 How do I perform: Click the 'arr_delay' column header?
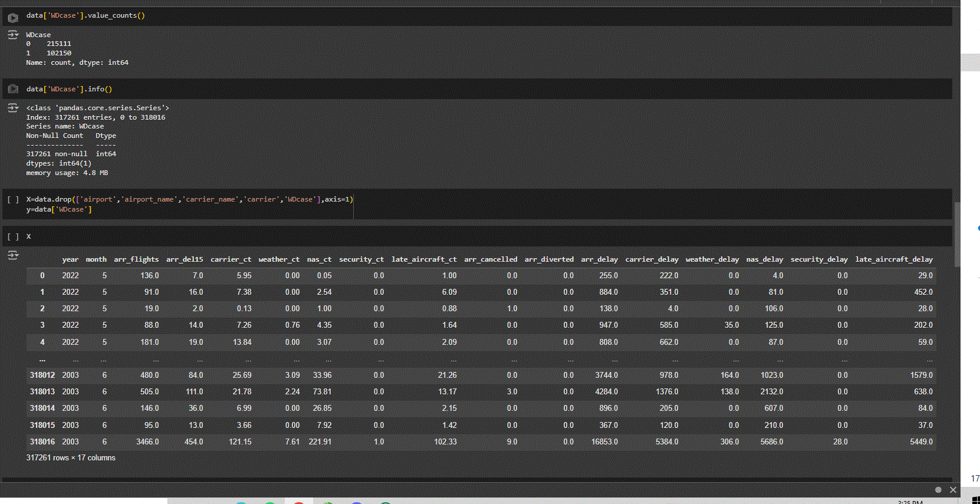tap(599, 259)
